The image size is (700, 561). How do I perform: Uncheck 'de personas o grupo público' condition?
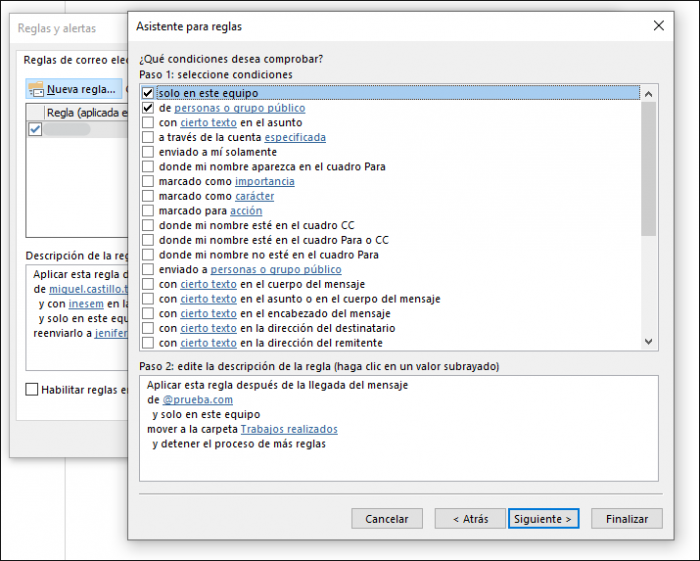148,108
